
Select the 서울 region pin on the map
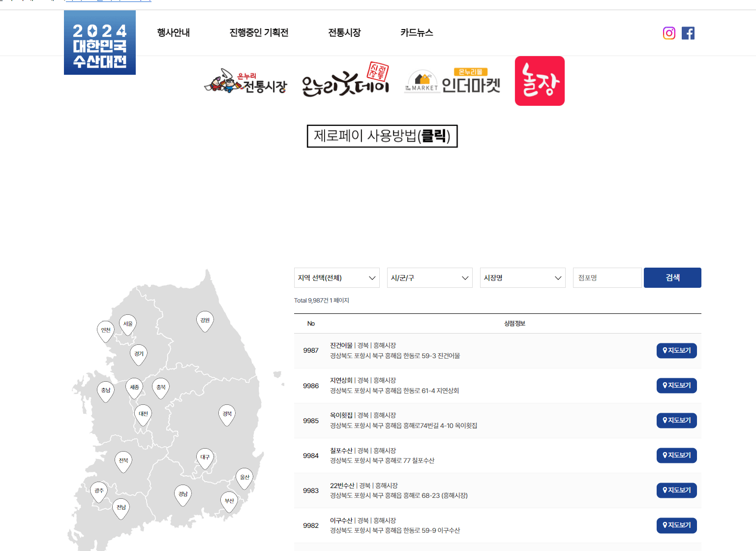[x=127, y=323]
